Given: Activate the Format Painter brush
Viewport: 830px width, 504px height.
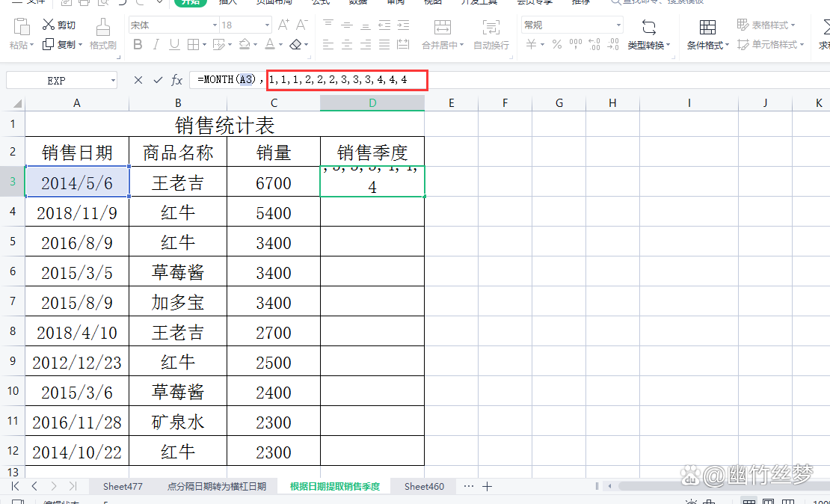Looking at the screenshot, I should click(102, 26).
